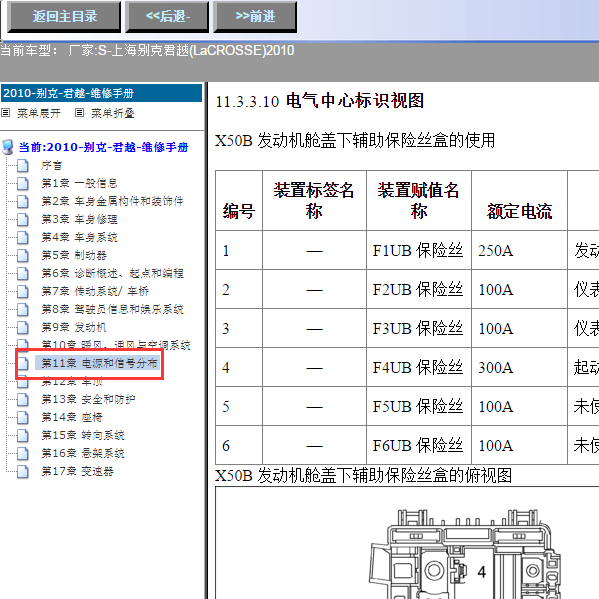599x599 pixels.
Task: Open 第5章 制动器
Action: tap(74, 255)
